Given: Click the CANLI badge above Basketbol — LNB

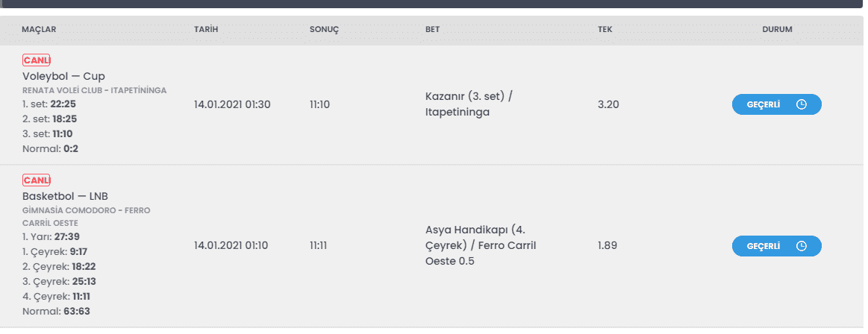Looking at the screenshot, I should click(37, 180).
